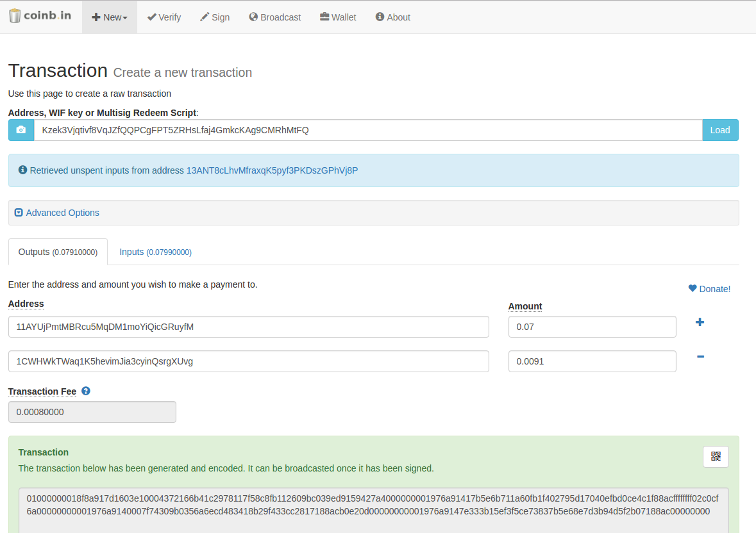Click the coinb.in bucket logo
Image resolution: width=756 pixels, height=533 pixels.
(x=15, y=16)
